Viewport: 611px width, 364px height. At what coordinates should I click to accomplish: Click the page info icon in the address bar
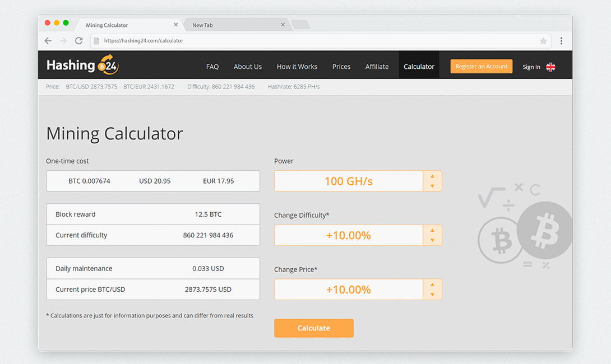[x=96, y=41]
